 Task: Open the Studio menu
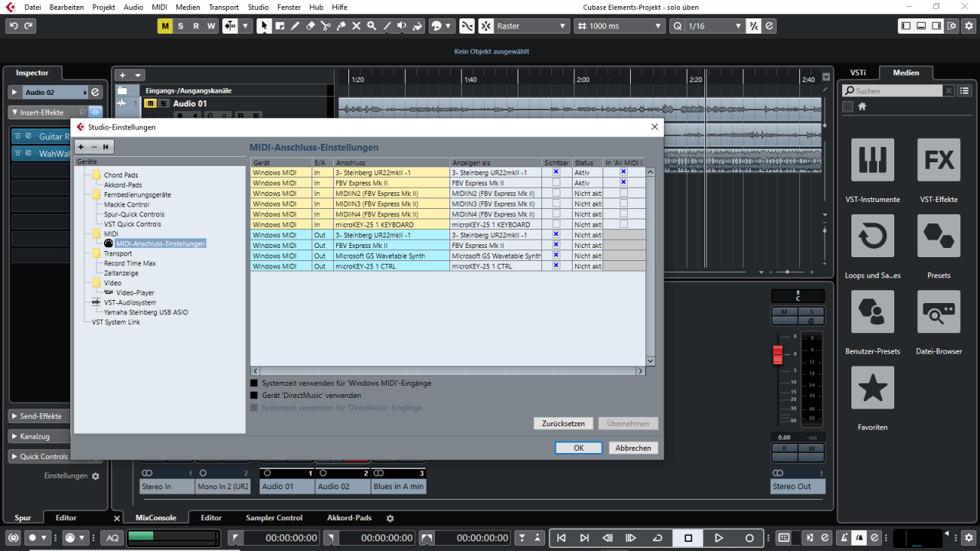[258, 7]
